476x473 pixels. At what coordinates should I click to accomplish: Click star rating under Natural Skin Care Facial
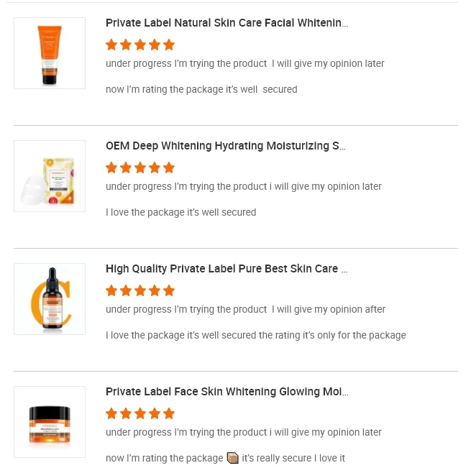point(140,45)
